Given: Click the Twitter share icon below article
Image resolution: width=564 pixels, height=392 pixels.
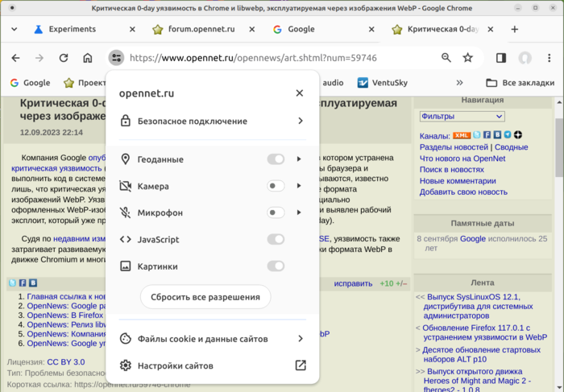Looking at the screenshot, I should tap(12, 283).
